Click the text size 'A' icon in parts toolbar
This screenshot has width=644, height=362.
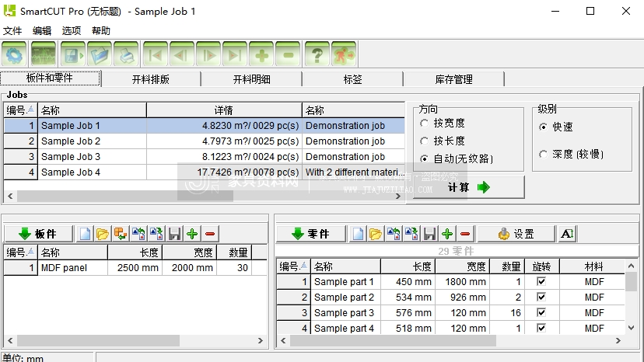click(x=567, y=234)
